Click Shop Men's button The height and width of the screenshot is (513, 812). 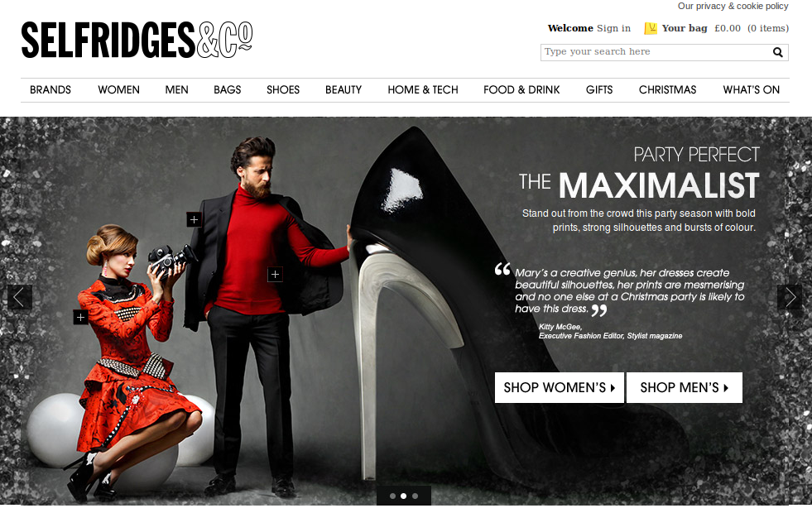point(684,388)
